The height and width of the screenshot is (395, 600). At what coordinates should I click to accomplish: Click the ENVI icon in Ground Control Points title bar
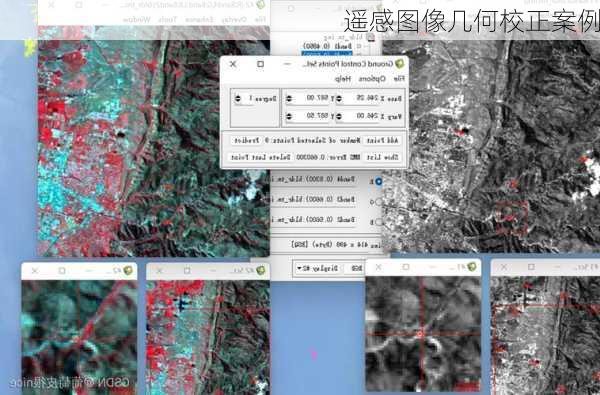[399, 64]
